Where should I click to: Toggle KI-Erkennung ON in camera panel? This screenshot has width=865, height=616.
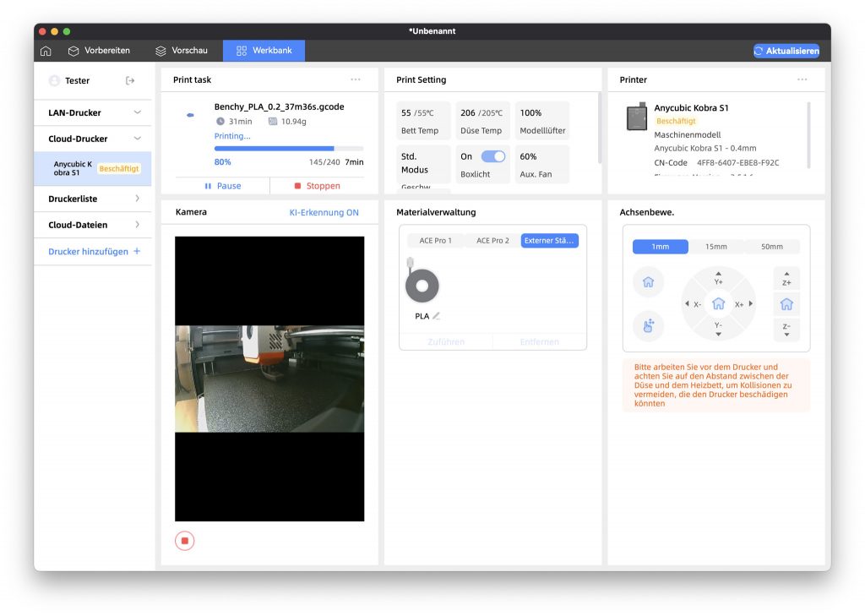coord(324,213)
